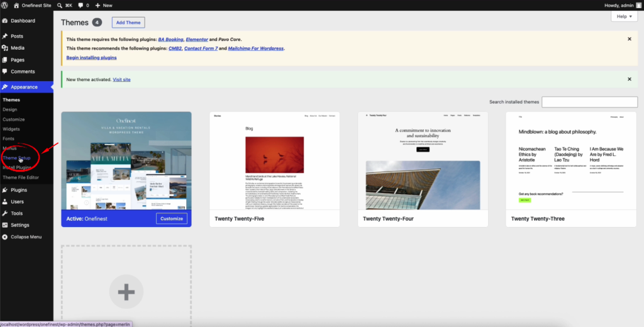Viewport: 644px width, 327px height.
Task: Open the Fonts submenu item
Action: point(8,139)
